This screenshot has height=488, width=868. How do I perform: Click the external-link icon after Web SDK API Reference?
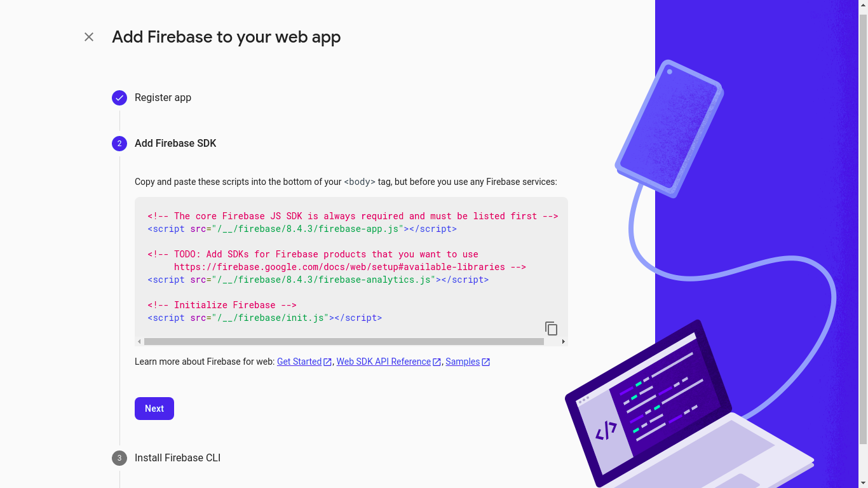point(437,362)
